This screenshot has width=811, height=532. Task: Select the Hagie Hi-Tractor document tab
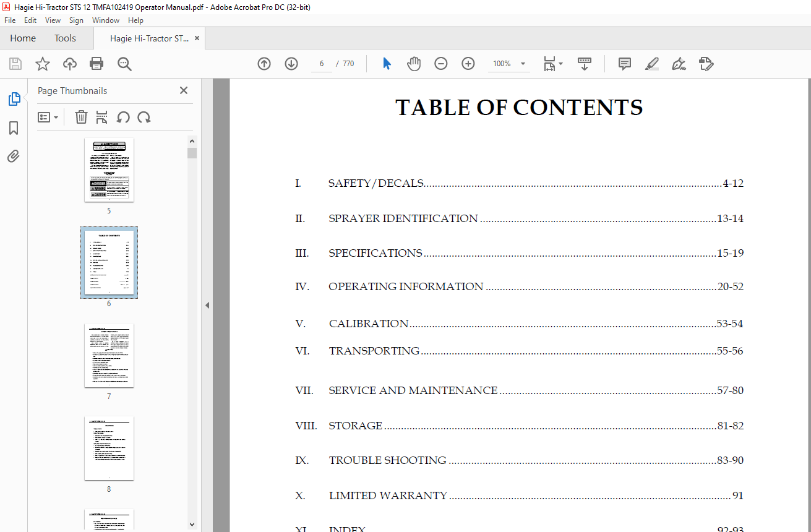[x=150, y=38]
